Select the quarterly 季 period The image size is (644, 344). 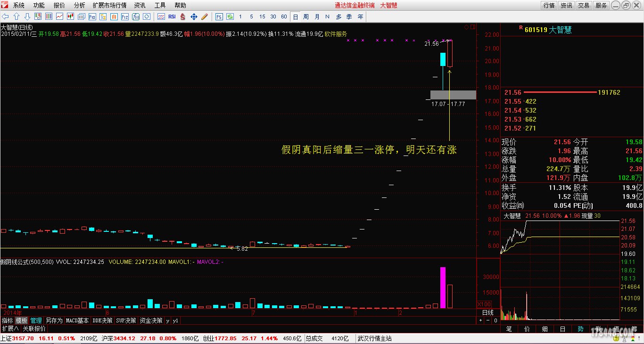tap(349, 16)
